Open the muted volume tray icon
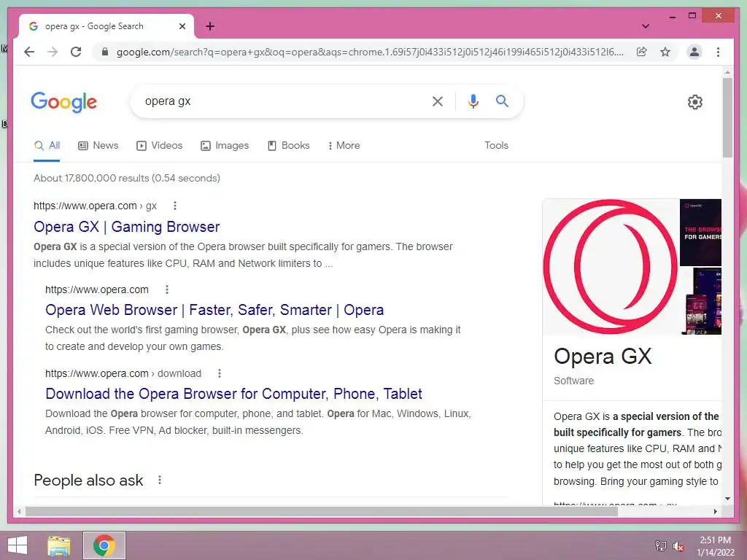This screenshot has width=747, height=560. (678, 545)
